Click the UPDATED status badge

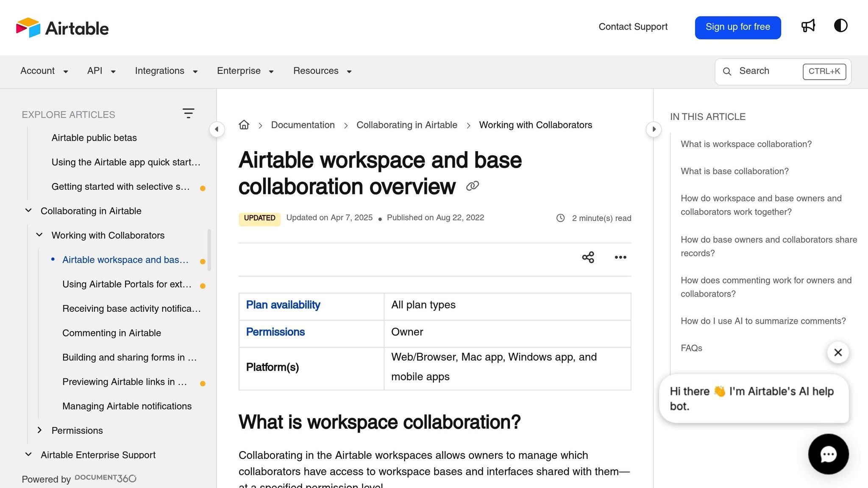(259, 218)
